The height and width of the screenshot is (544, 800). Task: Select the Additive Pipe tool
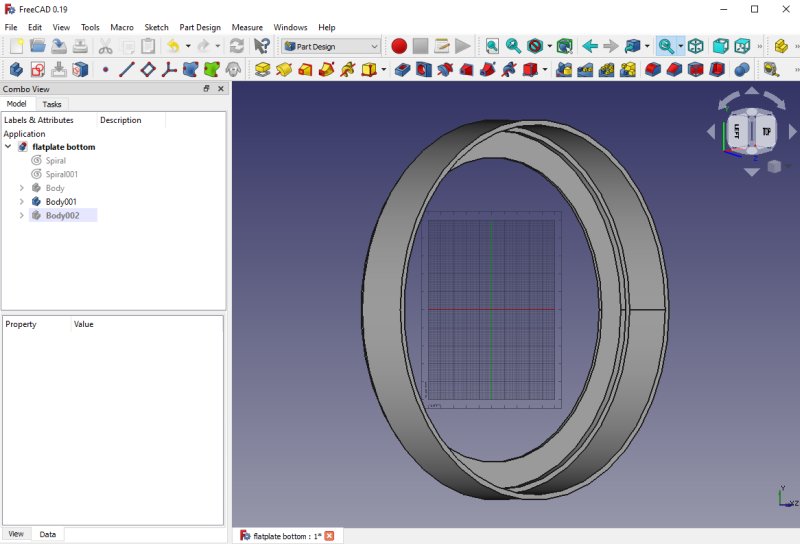[327, 69]
